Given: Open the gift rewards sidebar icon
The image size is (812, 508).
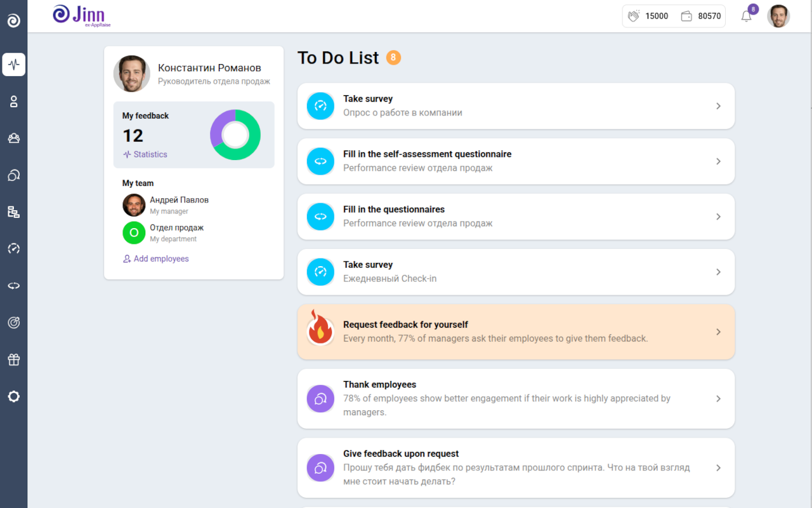Looking at the screenshot, I should (x=14, y=359).
